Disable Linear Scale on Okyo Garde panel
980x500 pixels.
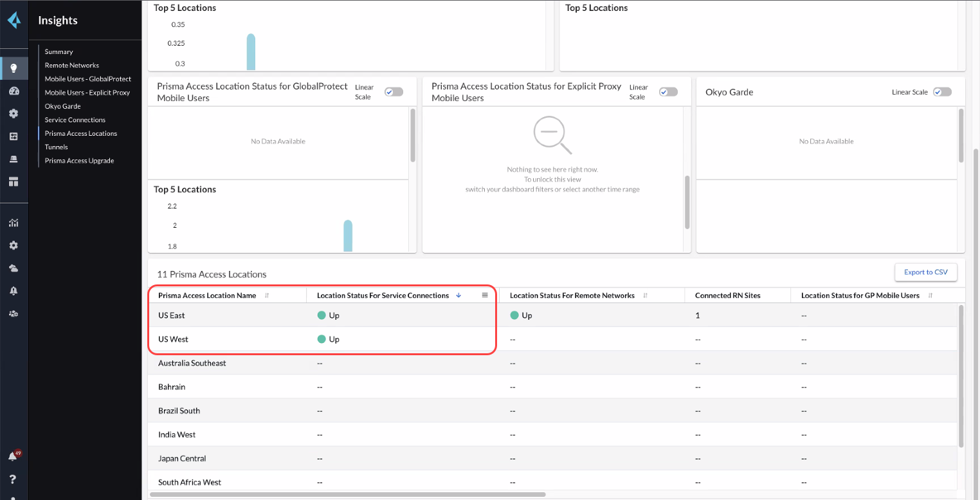[x=941, y=92]
